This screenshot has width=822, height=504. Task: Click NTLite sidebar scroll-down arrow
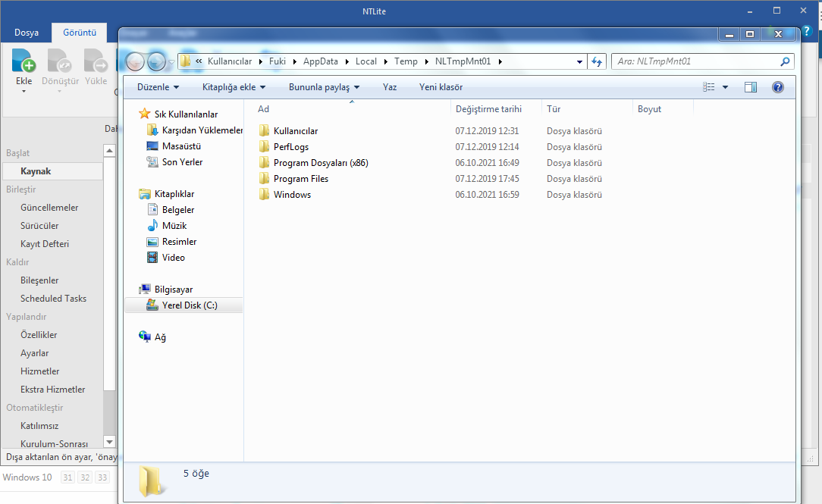(x=109, y=442)
